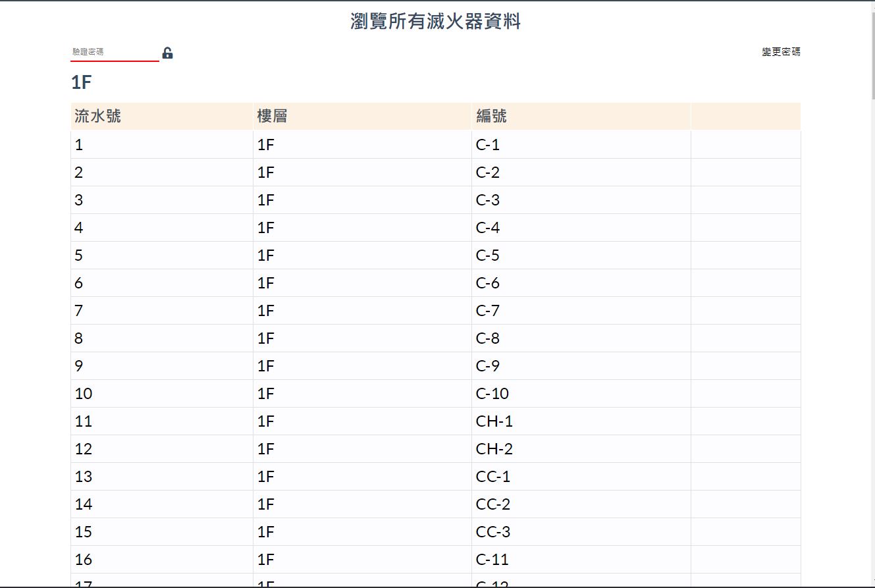Select the C-5 extinguisher cell
Viewport: 875px width, 588px height.
coord(488,255)
